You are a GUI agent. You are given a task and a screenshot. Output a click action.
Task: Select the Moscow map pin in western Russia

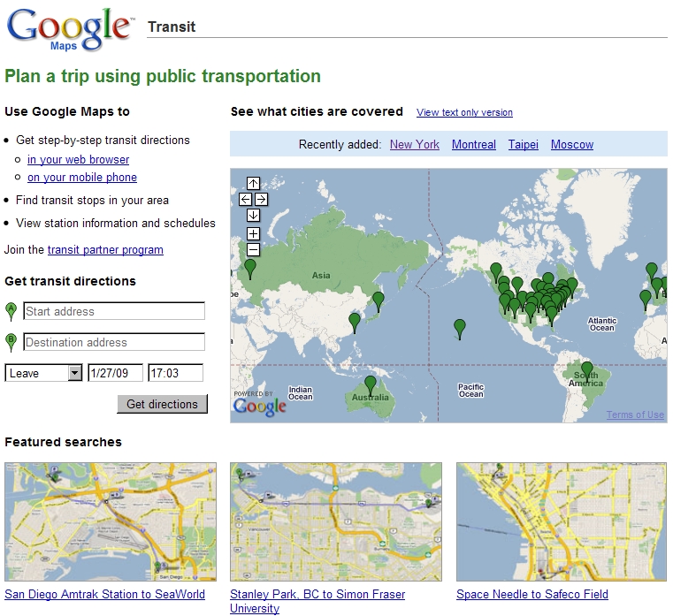tap(249, 268)
